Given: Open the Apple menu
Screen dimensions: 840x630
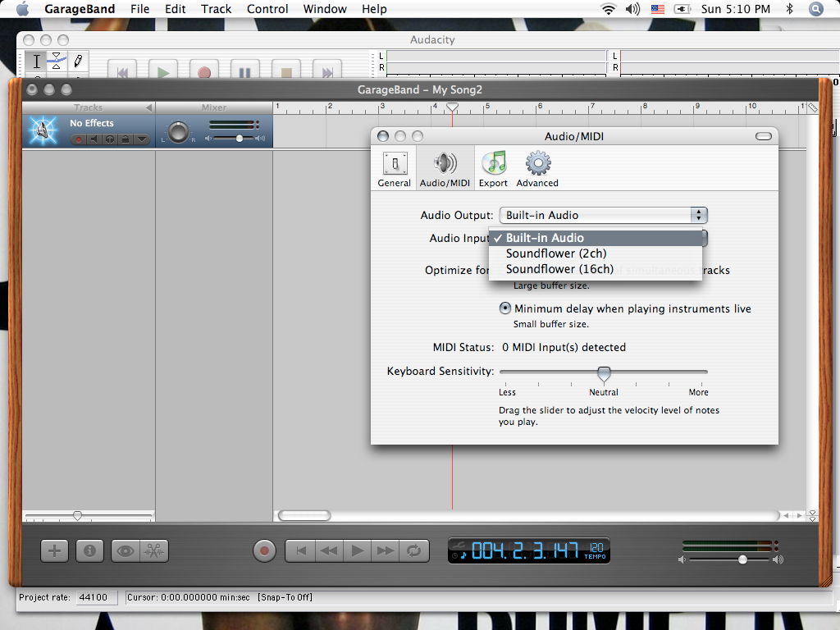Looking at the screenshot, I should click(22, 8).
